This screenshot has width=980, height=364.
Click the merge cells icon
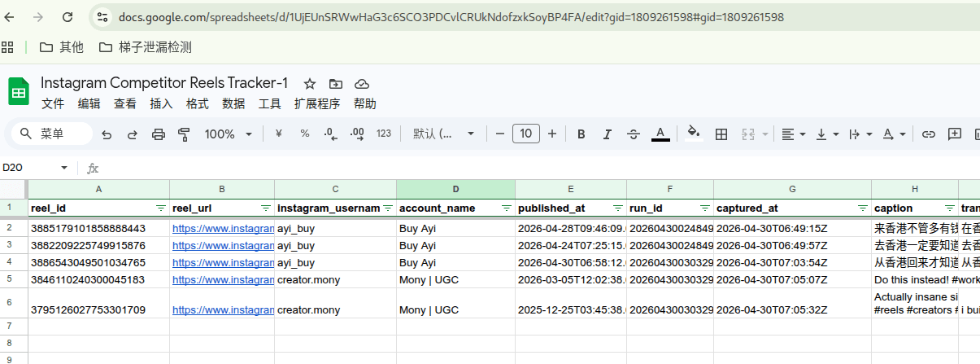click(x=748, y=134)
